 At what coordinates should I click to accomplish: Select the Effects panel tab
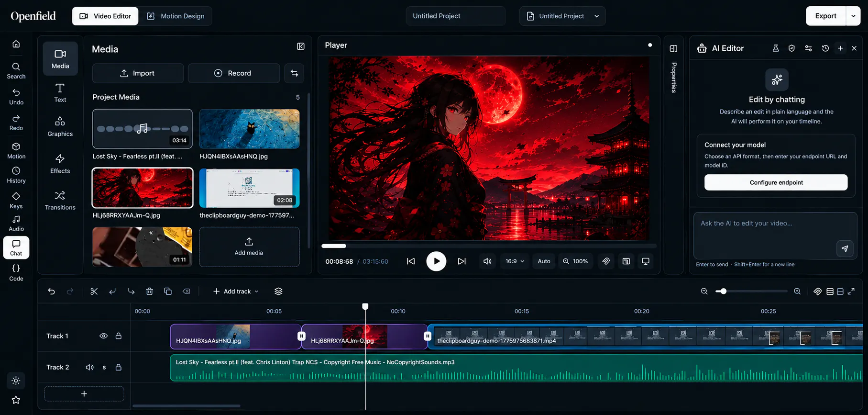point(60,164)
